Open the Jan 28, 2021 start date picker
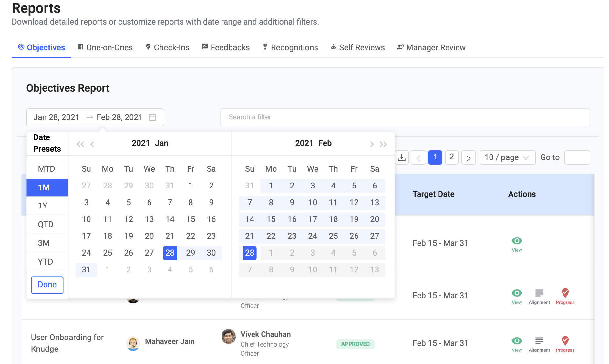Viewport: 609px width, 364px height. click(57, 117)
